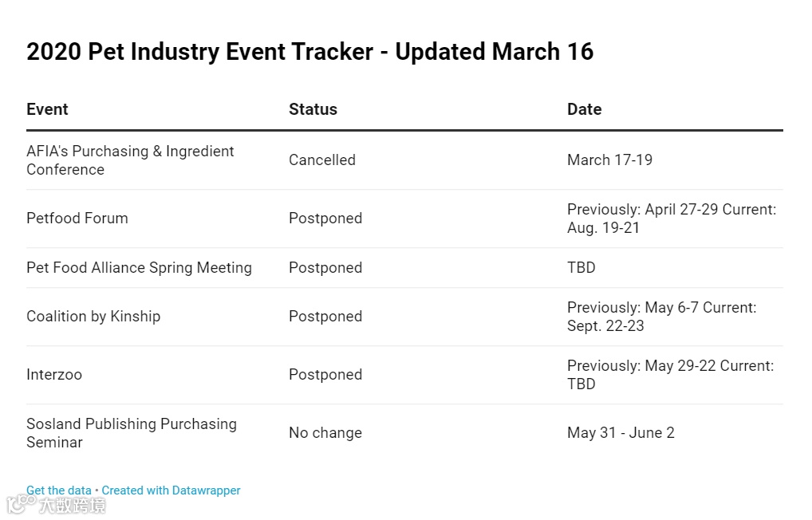Viewport: 812px width, 520px height.
Task: Click the Date column header
Action: (584, 109)
